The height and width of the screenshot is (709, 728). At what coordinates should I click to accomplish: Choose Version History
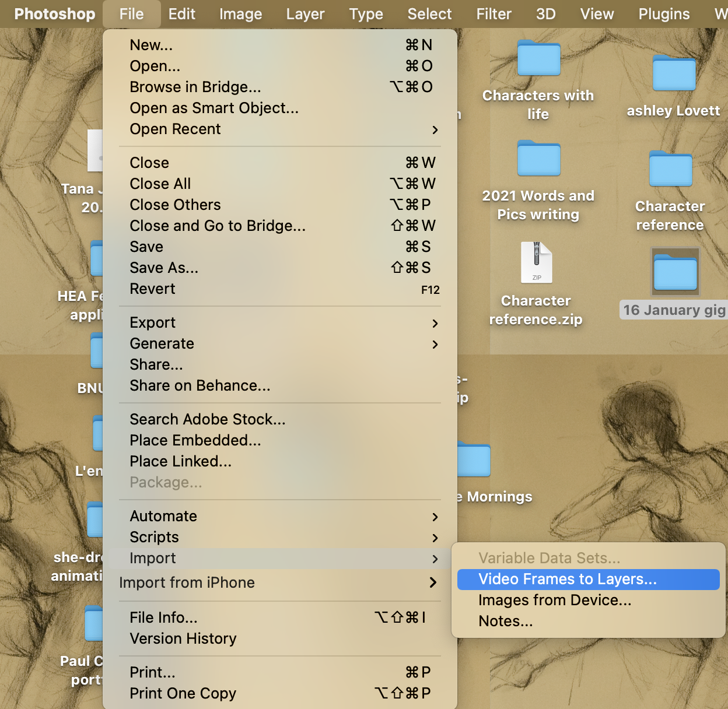pyautogui.click(x=280, y=638)
